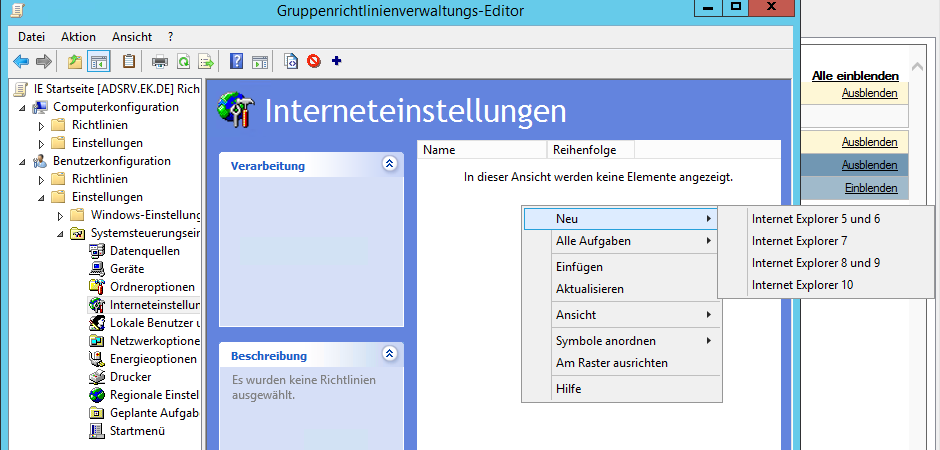Expand Richtlinien under Benutzerkonfiguration
Image resolution: width=940 pixels, height=450 pixels.
tap(41, 180)
